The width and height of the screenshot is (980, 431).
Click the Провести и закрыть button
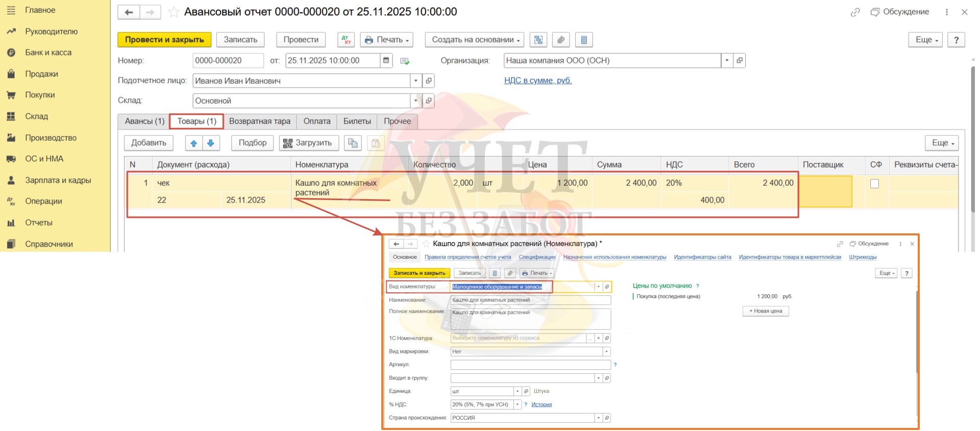pos(164,40)
